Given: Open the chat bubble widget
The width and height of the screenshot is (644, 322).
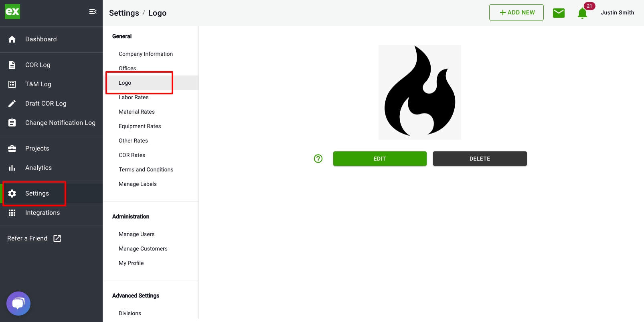Looking at the screenshot, I should 18,304.
